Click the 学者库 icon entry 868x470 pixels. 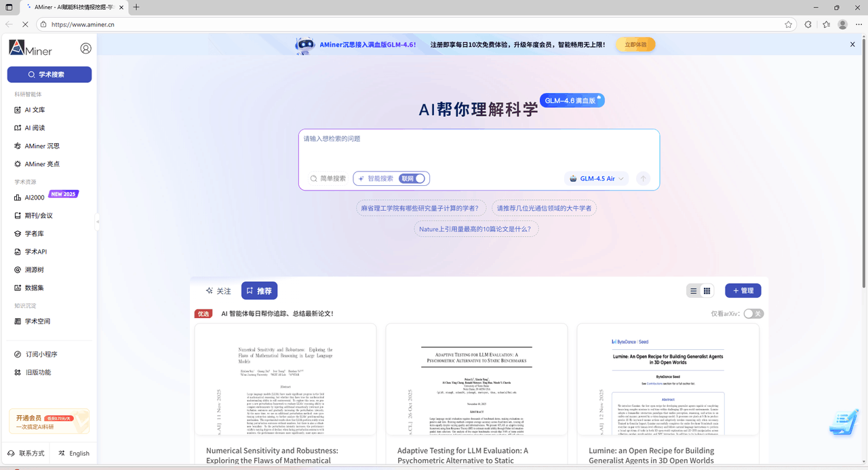click(29, 233)
